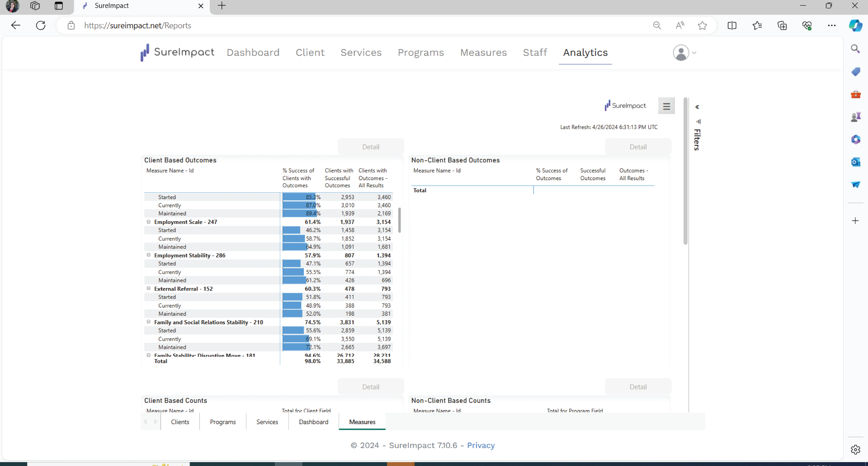Open split screen icon
868x466 pixels.
(732, 26)
